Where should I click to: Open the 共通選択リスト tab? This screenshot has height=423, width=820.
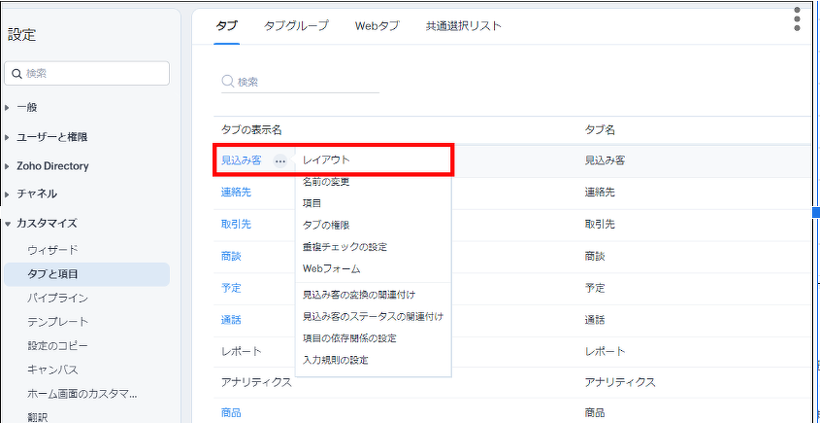[x=463, y=26]
